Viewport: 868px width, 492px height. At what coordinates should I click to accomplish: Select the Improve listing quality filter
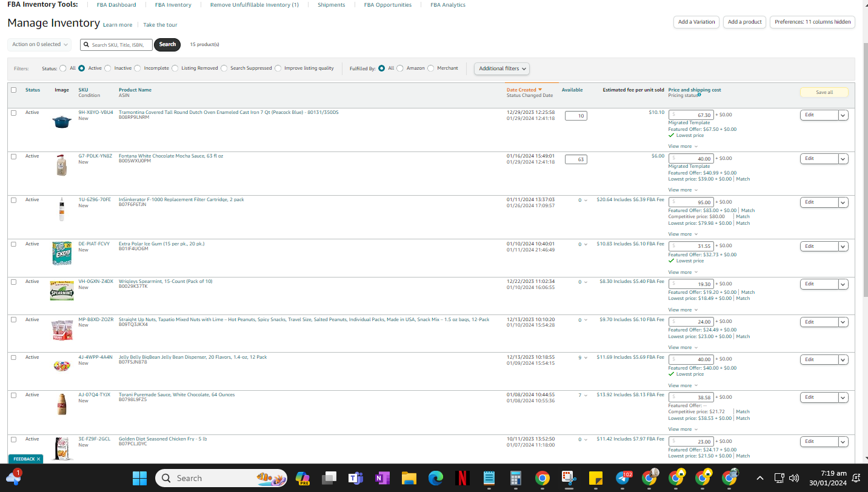(x=278, y=68)
